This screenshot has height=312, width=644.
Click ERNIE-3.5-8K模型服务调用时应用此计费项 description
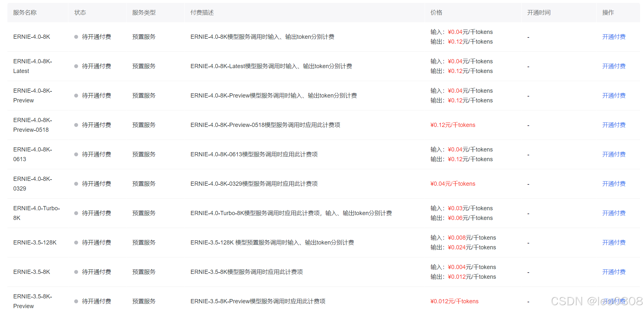click(247, 272)
